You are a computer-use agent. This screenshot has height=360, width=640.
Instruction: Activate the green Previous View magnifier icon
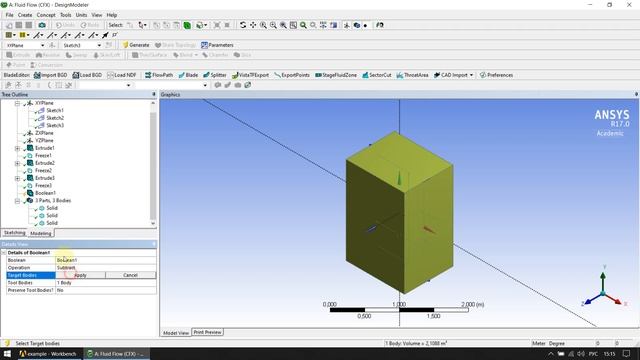(x=303, y=25)
